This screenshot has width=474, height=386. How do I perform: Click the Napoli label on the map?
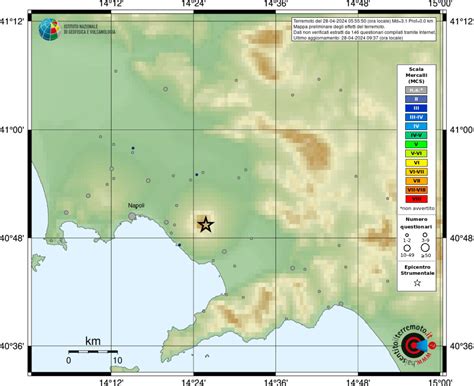(x=136, y=206)
